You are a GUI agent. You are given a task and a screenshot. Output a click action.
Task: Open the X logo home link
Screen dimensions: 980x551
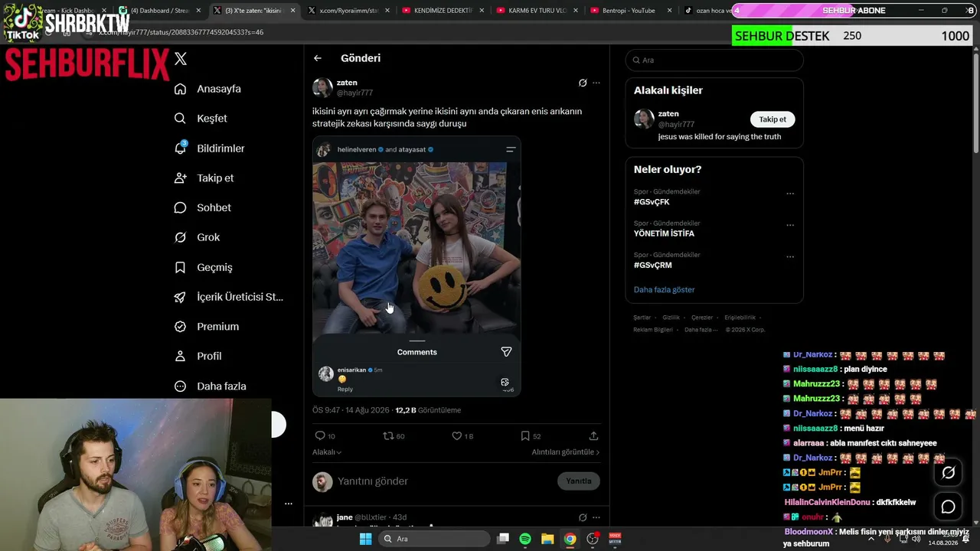tap(181, 59)
